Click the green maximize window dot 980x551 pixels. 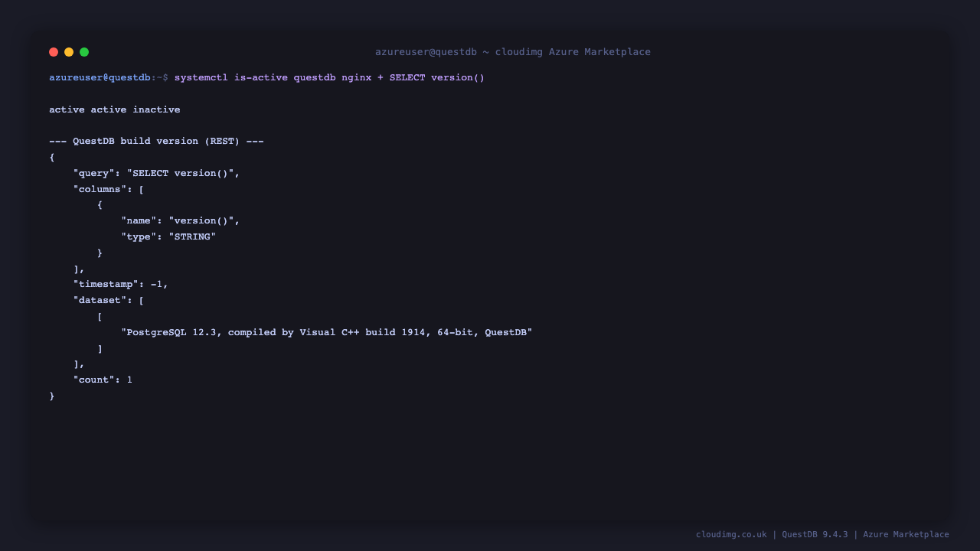84,52
